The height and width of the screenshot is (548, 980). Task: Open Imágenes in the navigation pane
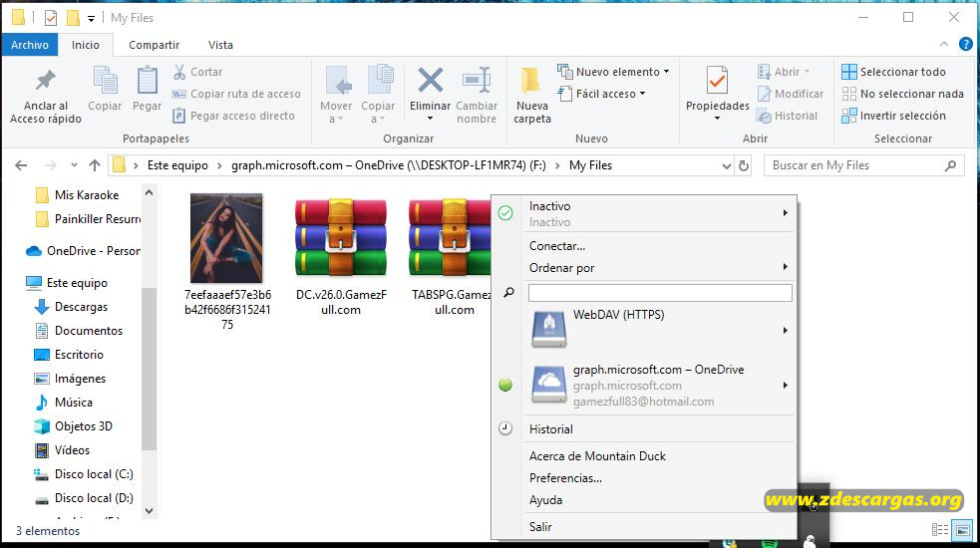click(x=70, y=379)
